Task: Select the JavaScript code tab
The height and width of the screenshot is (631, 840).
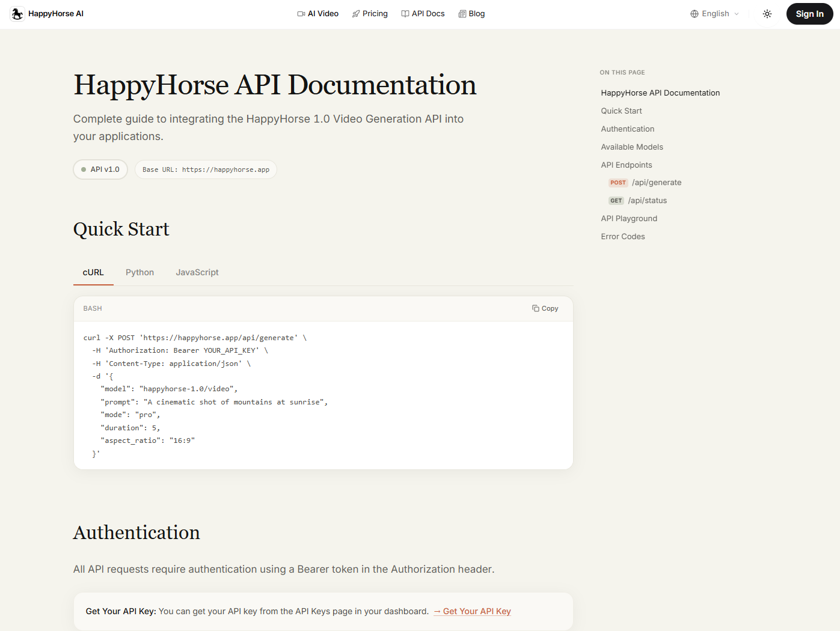Action: pos(197,272)
